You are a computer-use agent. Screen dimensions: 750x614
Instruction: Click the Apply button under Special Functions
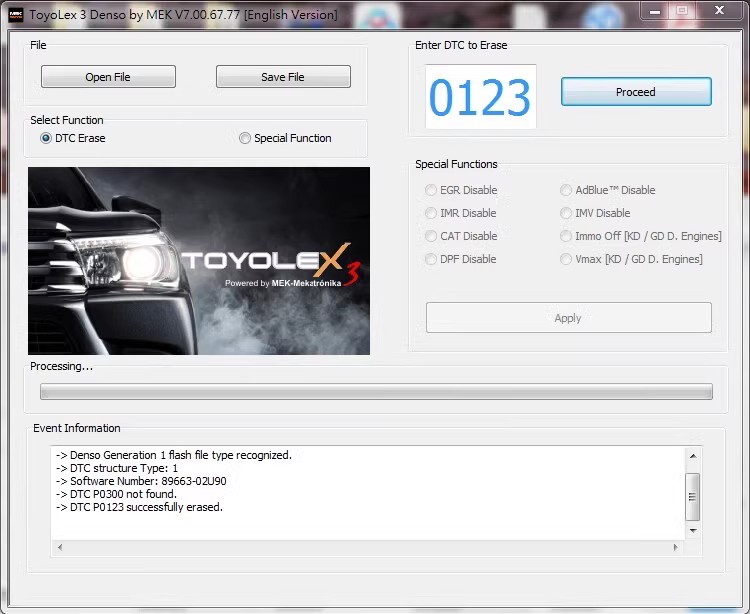click(569, 318)
